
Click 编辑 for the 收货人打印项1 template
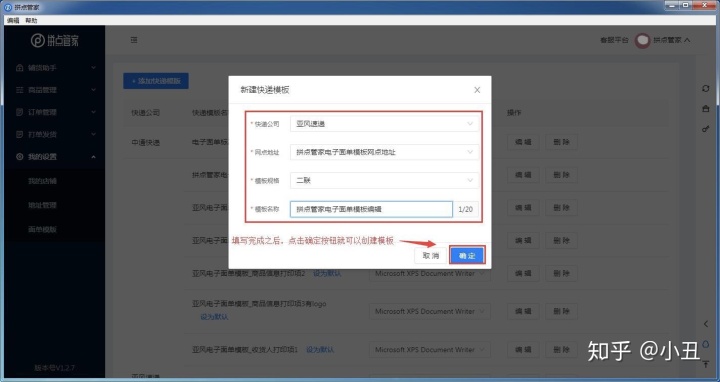click(x=523, y=349)
